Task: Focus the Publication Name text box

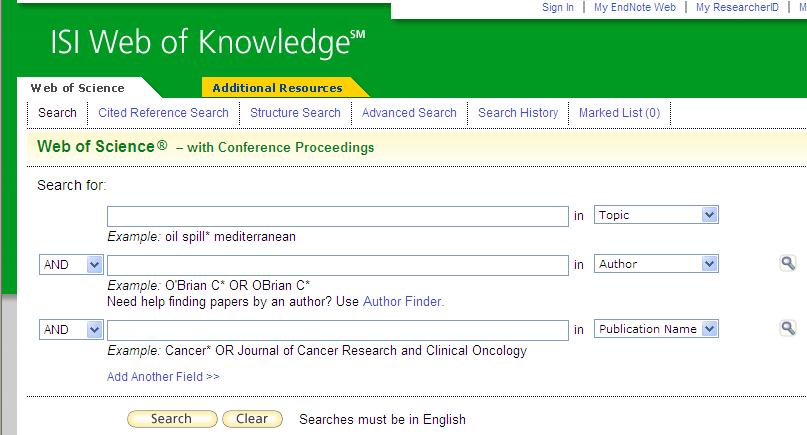Action: point(338,330)
